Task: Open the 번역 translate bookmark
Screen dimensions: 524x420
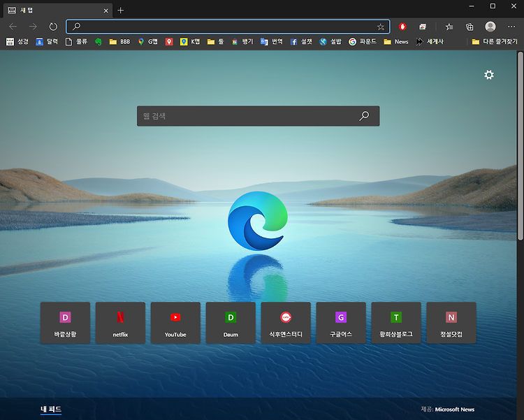Action: tap(272, 41)
